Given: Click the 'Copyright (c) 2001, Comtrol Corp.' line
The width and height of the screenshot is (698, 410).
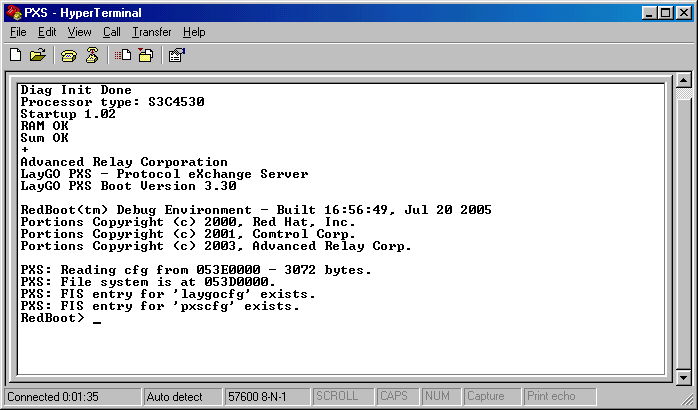Looking at the screenshot, I should [x=188, y=234].
